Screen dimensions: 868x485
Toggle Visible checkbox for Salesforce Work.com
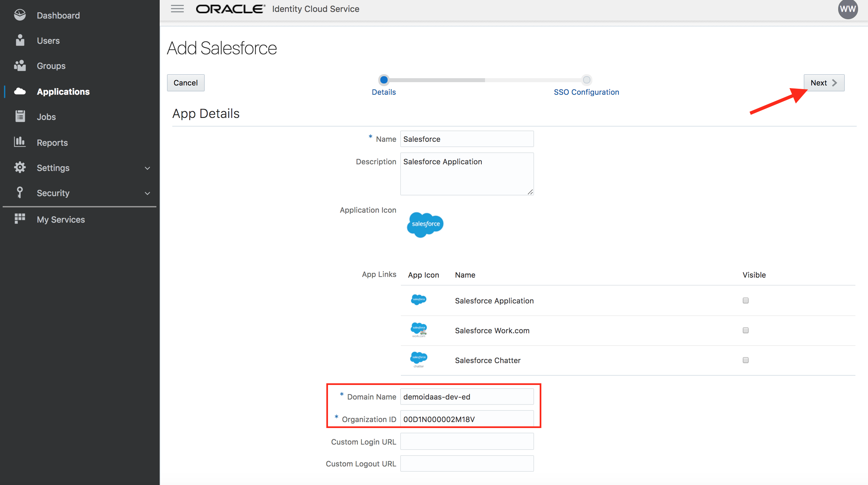[745, 330]
